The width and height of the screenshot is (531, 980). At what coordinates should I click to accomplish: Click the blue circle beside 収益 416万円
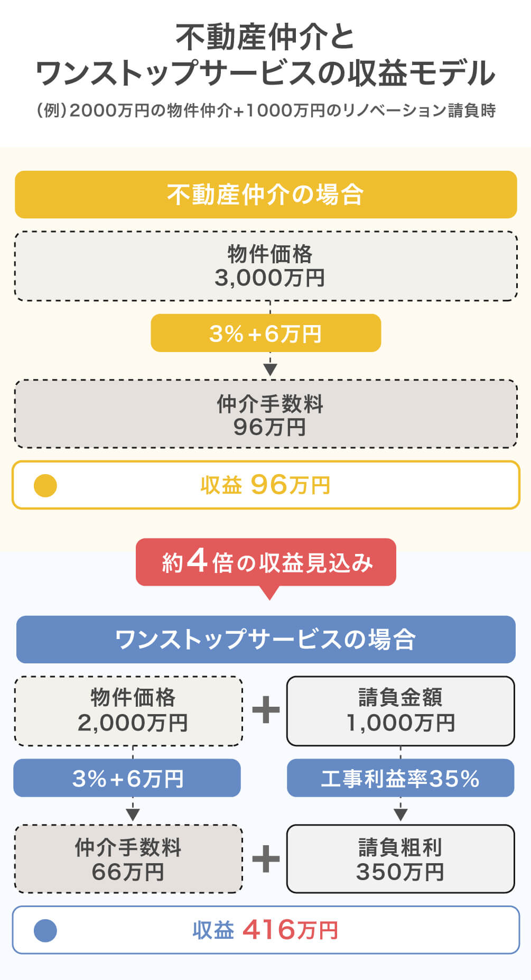click(x=45, y=930)
